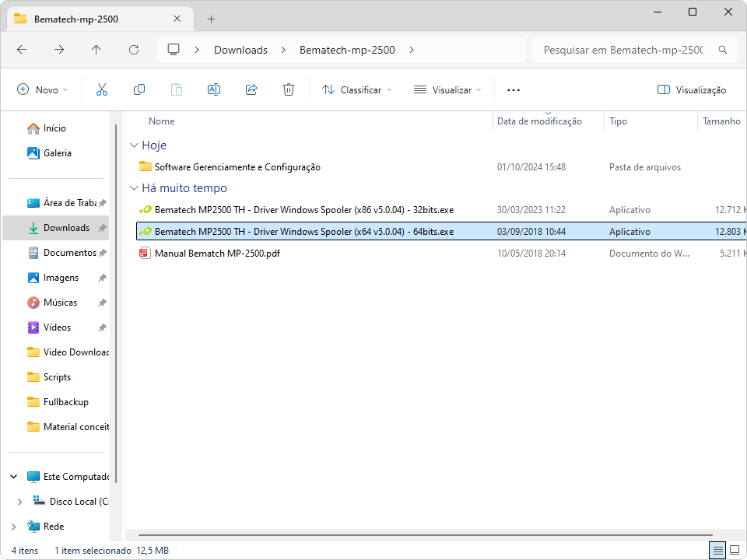Sort by the Tamanho column header

721,121
